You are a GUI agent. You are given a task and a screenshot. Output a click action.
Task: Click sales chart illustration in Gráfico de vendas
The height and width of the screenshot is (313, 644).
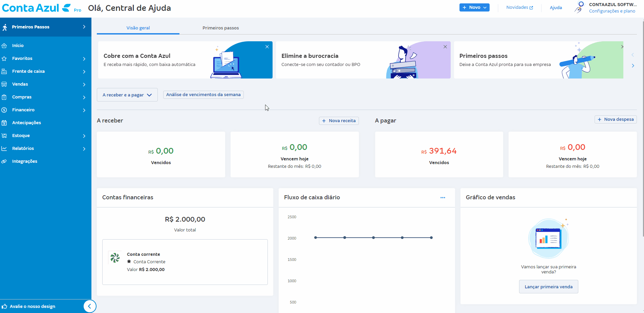pyautogui.click(x=549, y=239)
